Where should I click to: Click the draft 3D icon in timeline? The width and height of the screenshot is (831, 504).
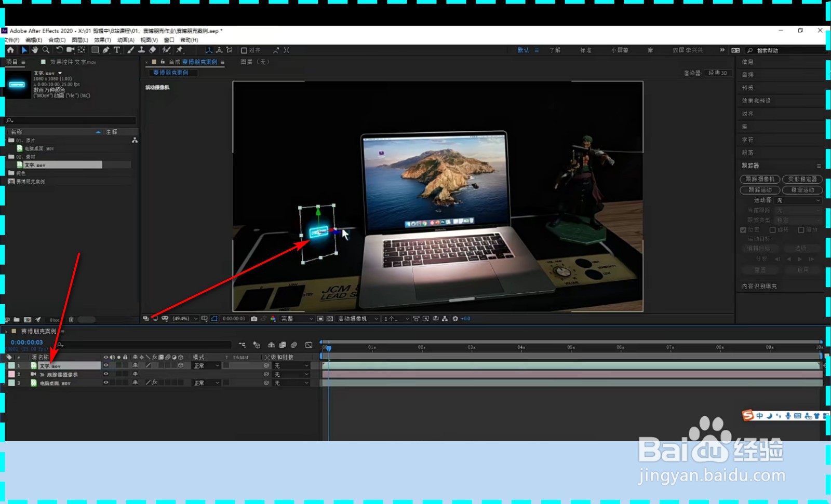257,345
